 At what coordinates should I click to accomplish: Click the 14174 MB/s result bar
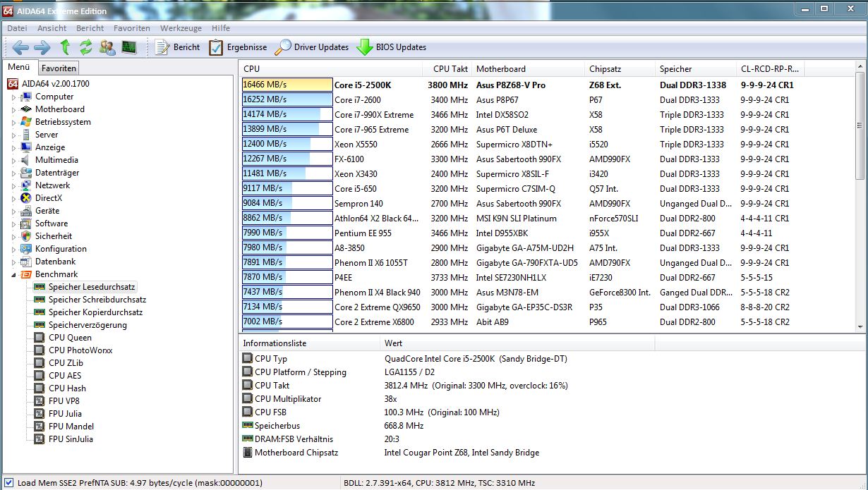click(x=287, y=114)
